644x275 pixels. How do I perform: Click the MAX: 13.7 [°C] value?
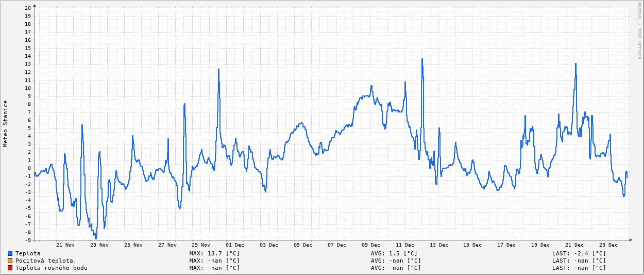(x=214, y=253)
